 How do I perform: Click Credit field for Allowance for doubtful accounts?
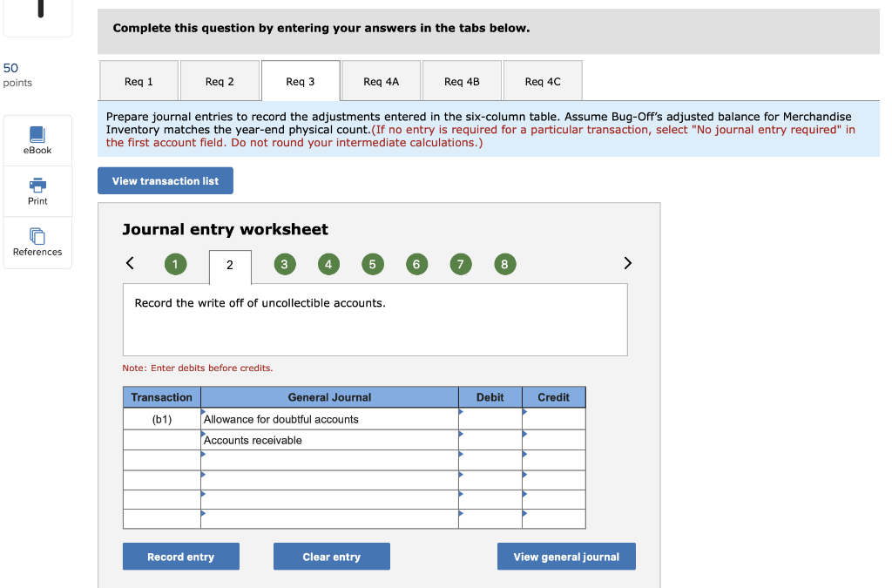(554, 419)
